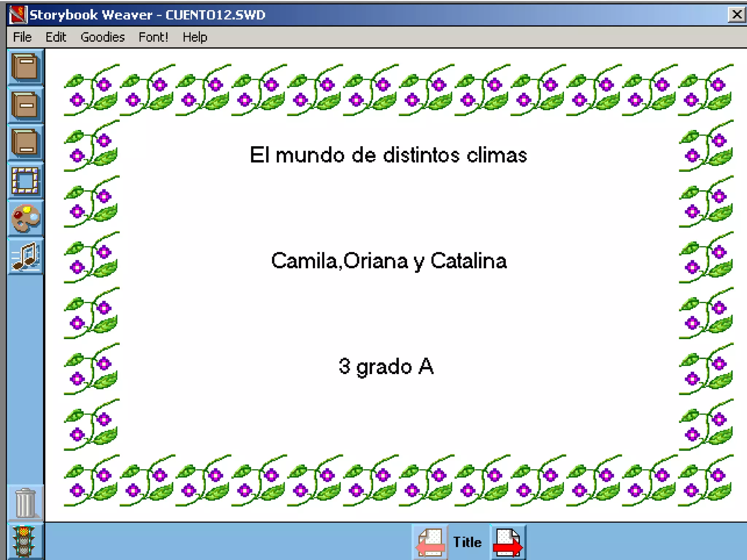This screenshot has height=560, width=747.
Task: Click the book icon with bottom stripe
Action: coord(25,143)
